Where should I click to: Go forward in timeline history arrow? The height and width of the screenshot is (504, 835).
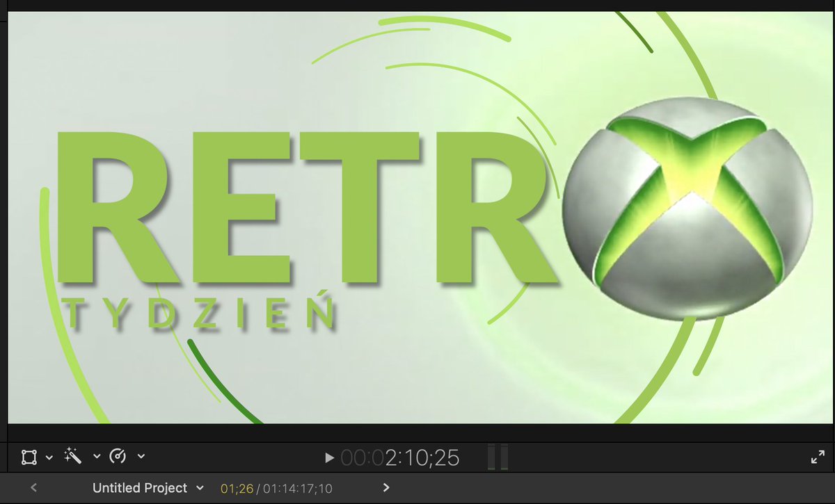[x=386, y=488]
